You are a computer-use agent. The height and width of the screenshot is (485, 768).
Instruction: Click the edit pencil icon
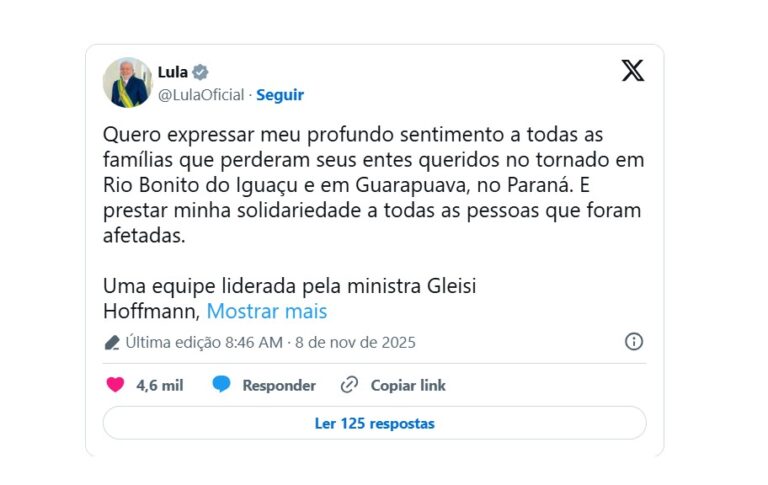point(112,343)
